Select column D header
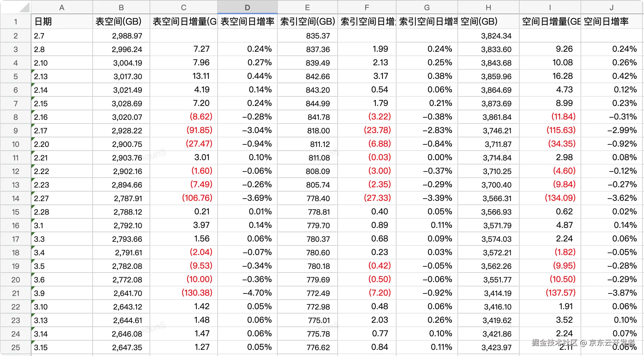Screen dimensions: 644x356 click(247, 8)
